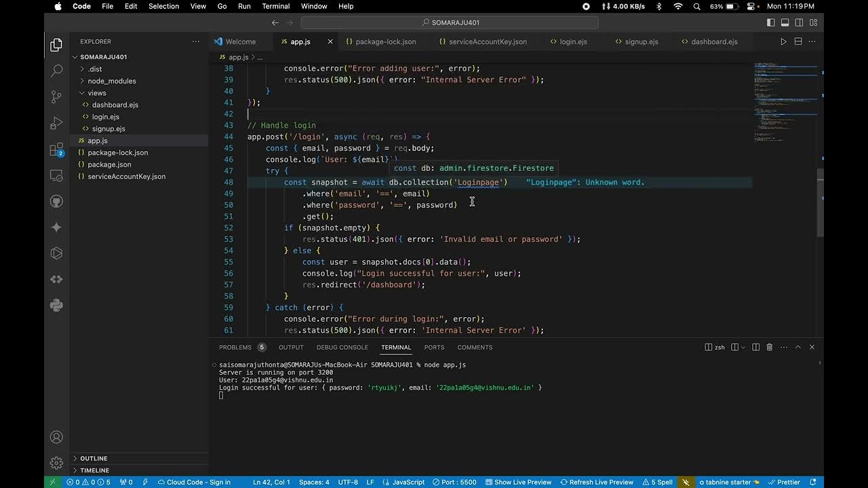Image resolution: width=868 pixels, height=488 pixels.
Task: Split the editor to the right
Action: 798,41
